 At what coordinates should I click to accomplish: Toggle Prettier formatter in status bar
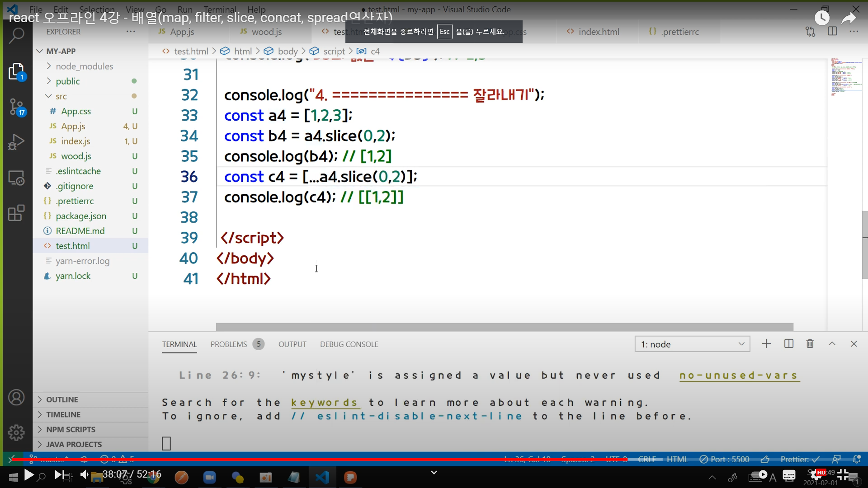click(x=800, y=459)
